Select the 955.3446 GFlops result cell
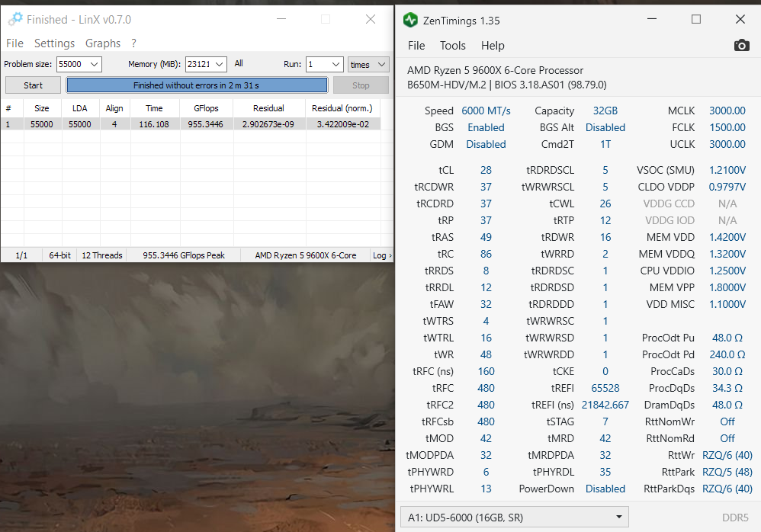This screenshot has height=532, width=761. [206, 124]
